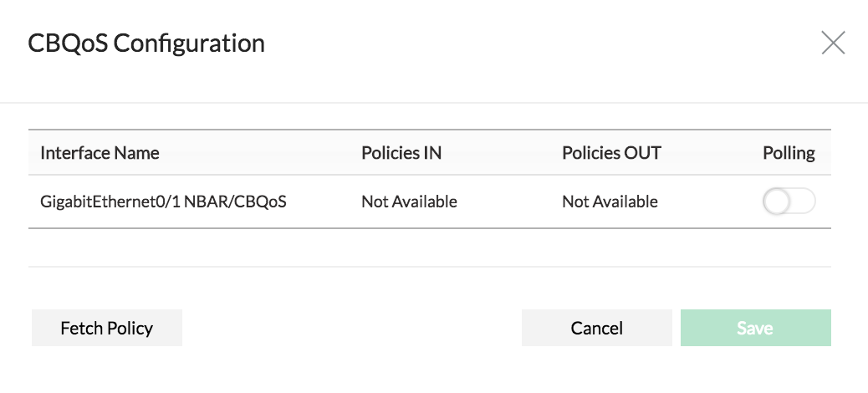Image resolution: width=868 pixels, height=393 pixels.
Task: Click the Fetch Policy button
Action: tap(106, 328)
